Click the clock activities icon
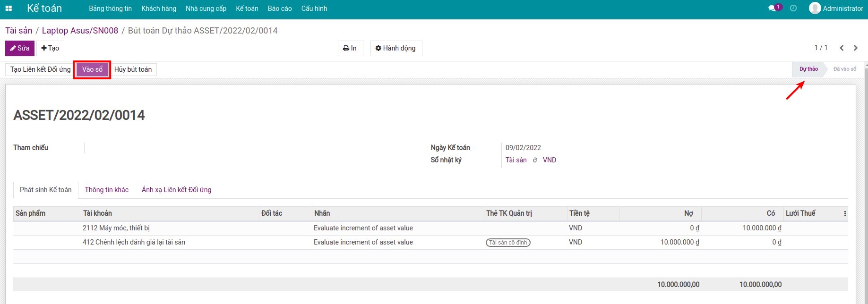The height and width of the screenshot is (304, 868). (793, 8)
